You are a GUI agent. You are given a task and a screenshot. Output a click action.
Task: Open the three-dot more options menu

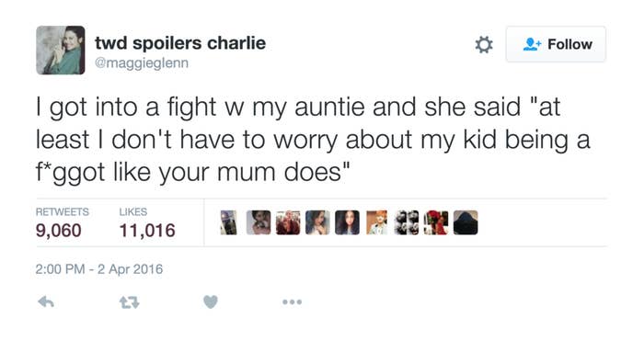293,302
